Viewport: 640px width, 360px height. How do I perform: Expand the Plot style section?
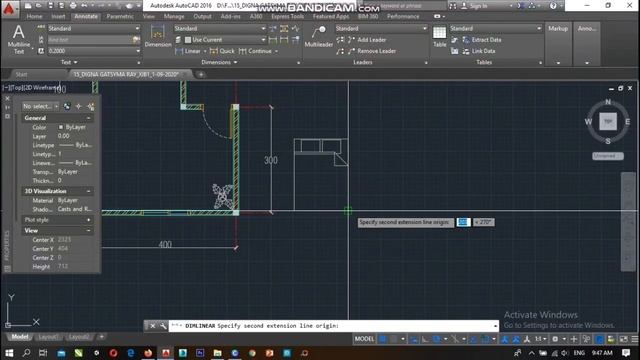tap(89, 220)
